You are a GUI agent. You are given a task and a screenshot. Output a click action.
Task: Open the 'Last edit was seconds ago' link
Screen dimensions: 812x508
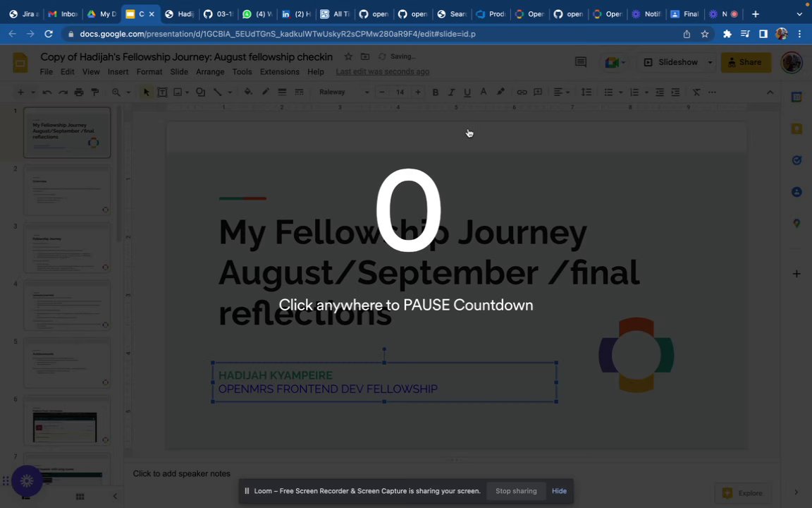pos(382,72)
